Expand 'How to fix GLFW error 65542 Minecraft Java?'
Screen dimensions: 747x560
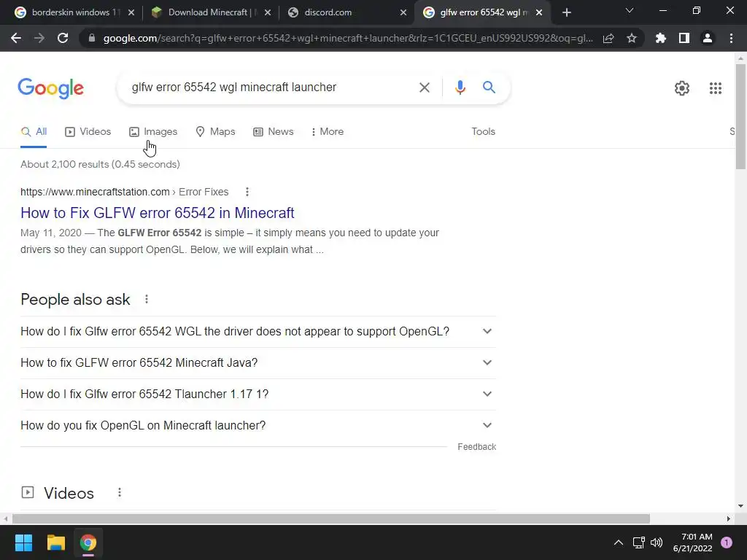(258, 363)
